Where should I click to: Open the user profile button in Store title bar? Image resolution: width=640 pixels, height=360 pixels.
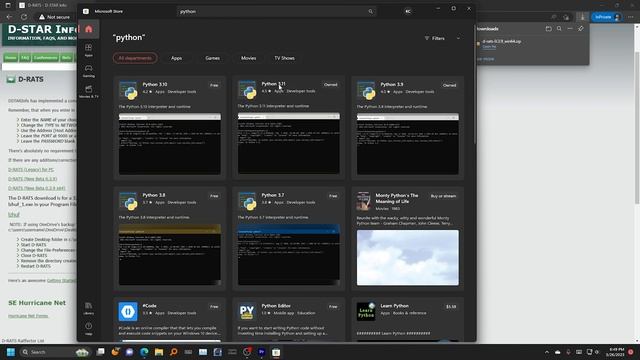coord(407,11)
